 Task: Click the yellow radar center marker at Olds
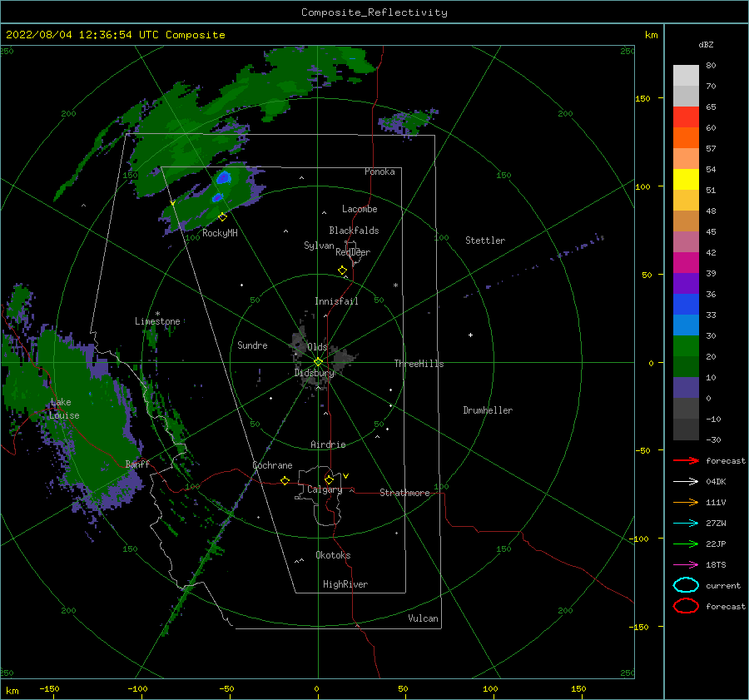pos(318,362)
